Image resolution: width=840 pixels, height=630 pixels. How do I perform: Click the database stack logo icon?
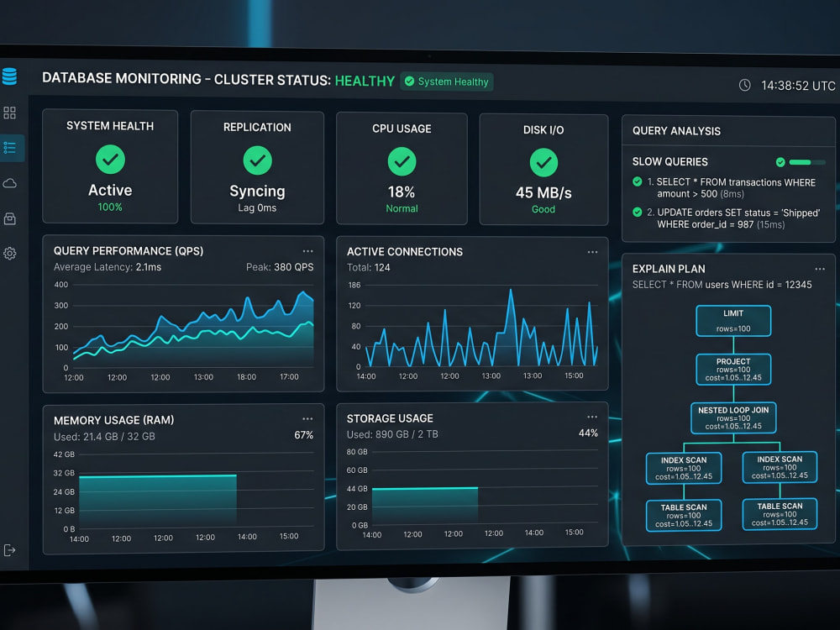pyautogui.click(x=9, y=76)
